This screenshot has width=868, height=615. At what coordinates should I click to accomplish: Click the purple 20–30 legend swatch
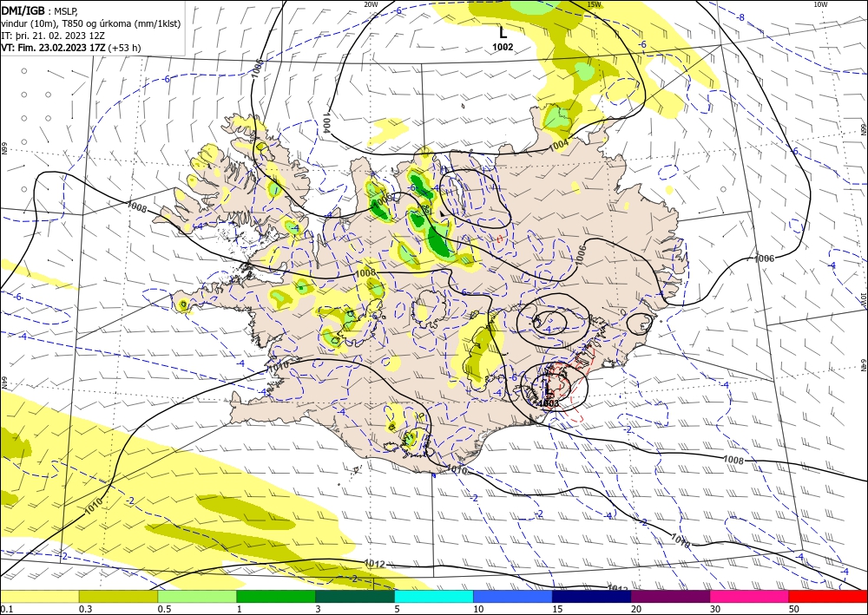(x=670, y=596)
